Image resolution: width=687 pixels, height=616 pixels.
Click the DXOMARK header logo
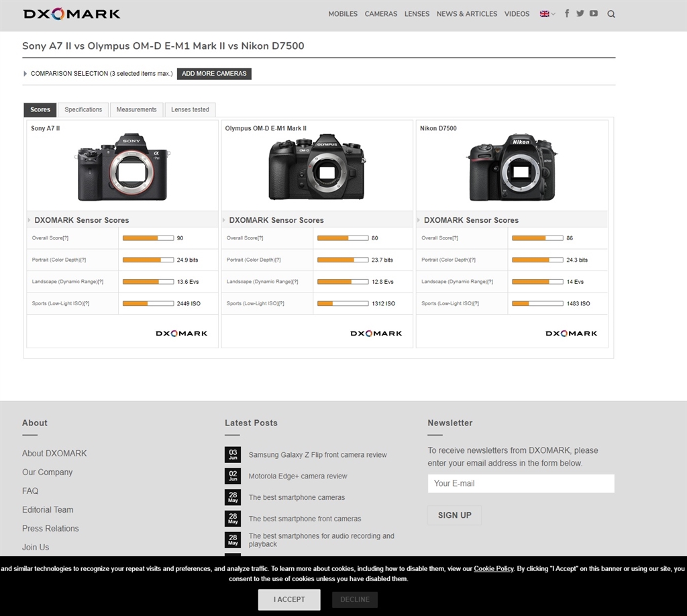(72, 14)
